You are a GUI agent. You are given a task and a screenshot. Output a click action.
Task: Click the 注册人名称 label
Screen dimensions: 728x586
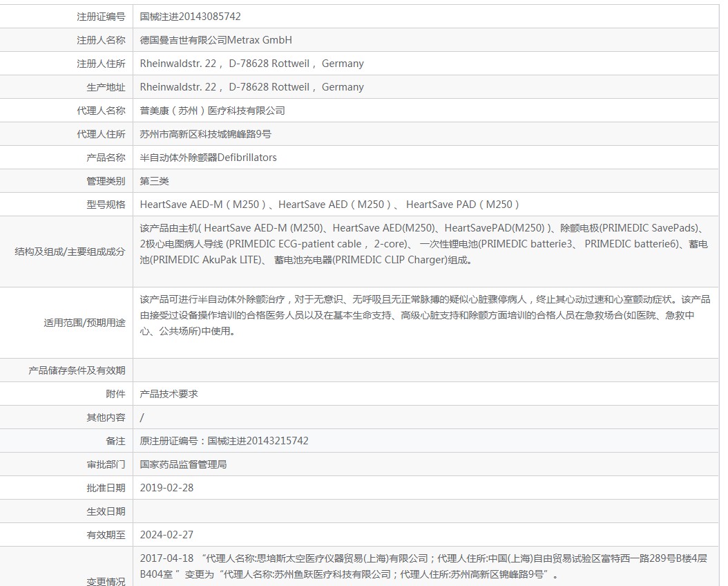click(102, 40)
